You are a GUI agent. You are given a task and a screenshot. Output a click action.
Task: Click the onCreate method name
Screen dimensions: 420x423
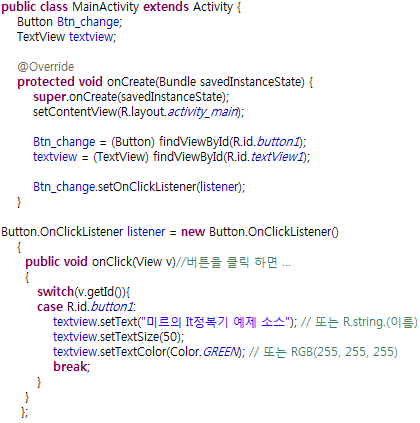[x=131, y=82]
